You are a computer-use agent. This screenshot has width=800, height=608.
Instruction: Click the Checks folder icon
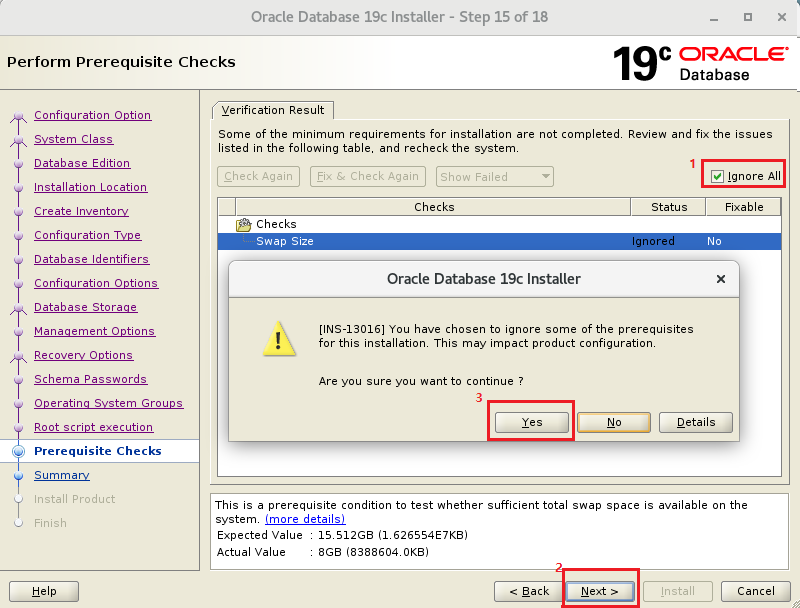243,224
